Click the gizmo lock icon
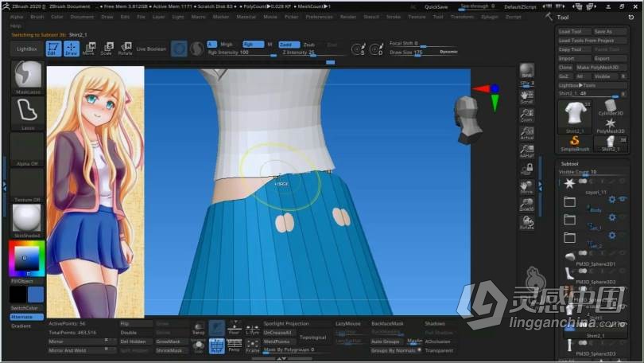Viewport: 644px width, 363px height. (x=526, y=169)
